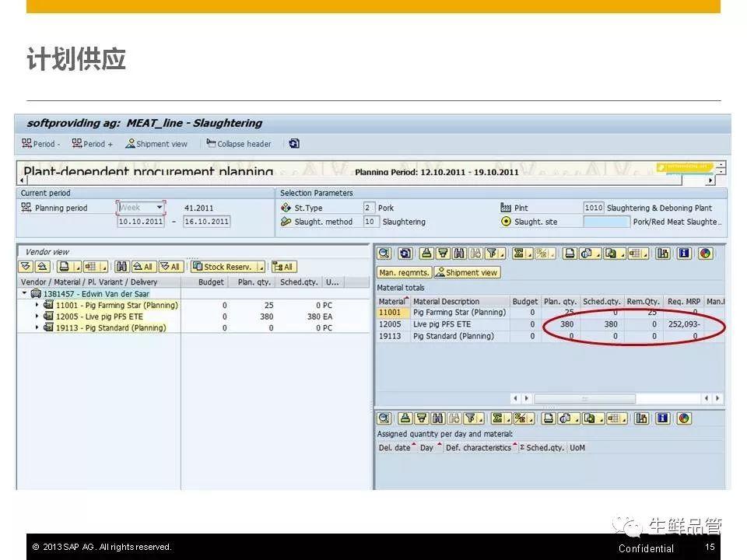The image size is (747, 560).
Task: Click the blue information icon in Material totals toolbar
Action: tap(684, 254)
